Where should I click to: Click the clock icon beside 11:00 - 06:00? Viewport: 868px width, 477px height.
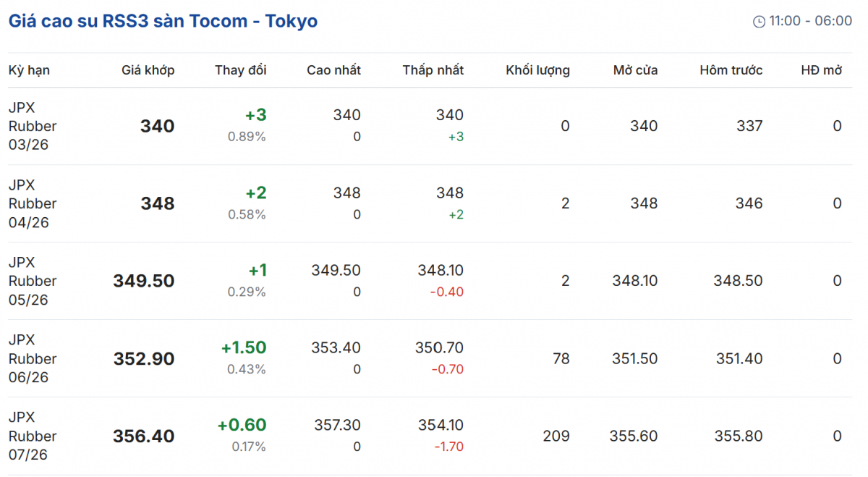[759, 22]
